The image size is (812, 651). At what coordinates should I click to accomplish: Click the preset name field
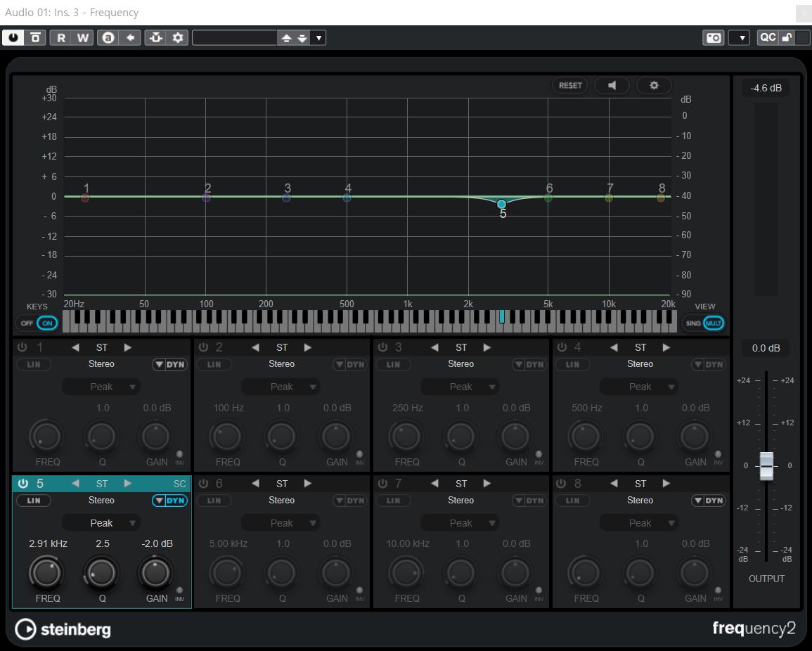click(235, 38)
